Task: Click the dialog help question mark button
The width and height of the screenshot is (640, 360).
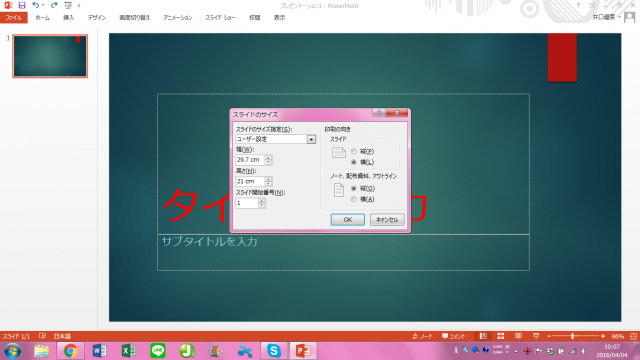Action: (x=379, y=113)
